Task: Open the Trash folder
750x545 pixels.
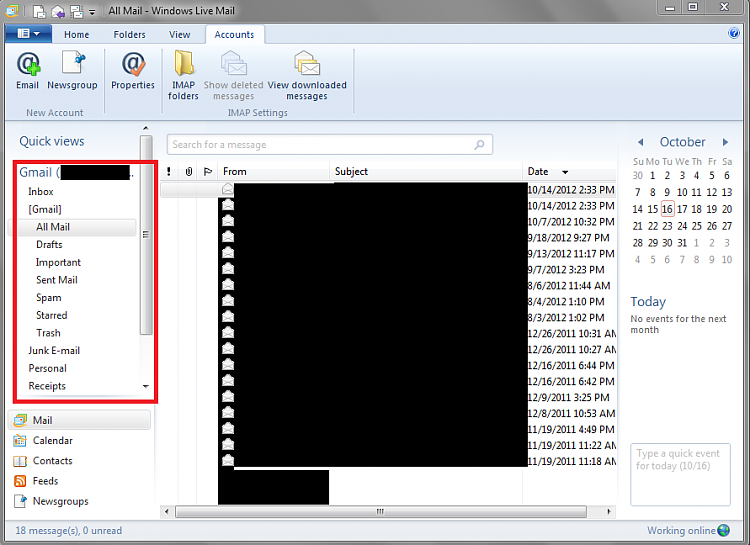Action: [x=48, y=333]
